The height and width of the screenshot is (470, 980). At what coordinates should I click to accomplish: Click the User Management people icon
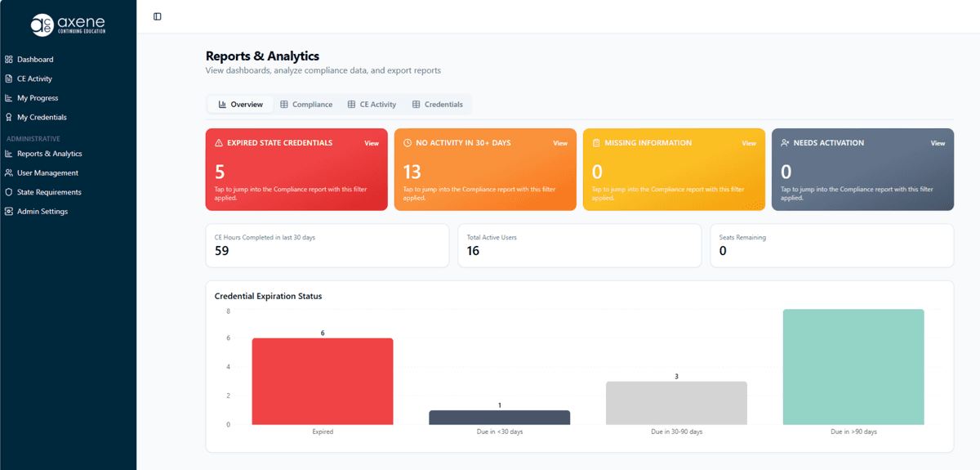tap(8, 173)
